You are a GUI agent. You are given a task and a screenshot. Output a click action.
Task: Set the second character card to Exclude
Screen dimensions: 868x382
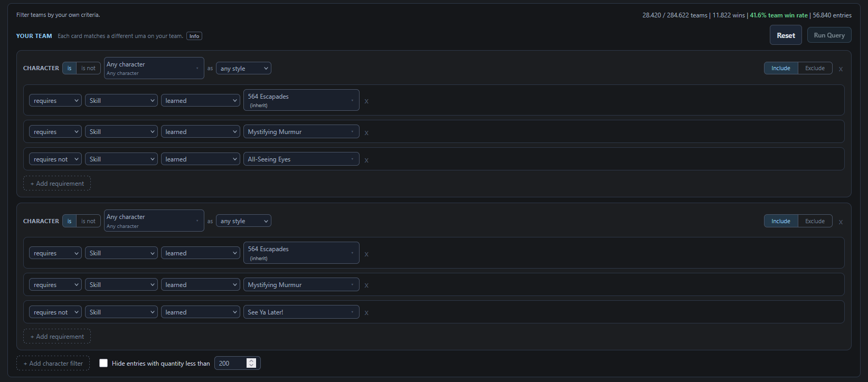point(815,221)
